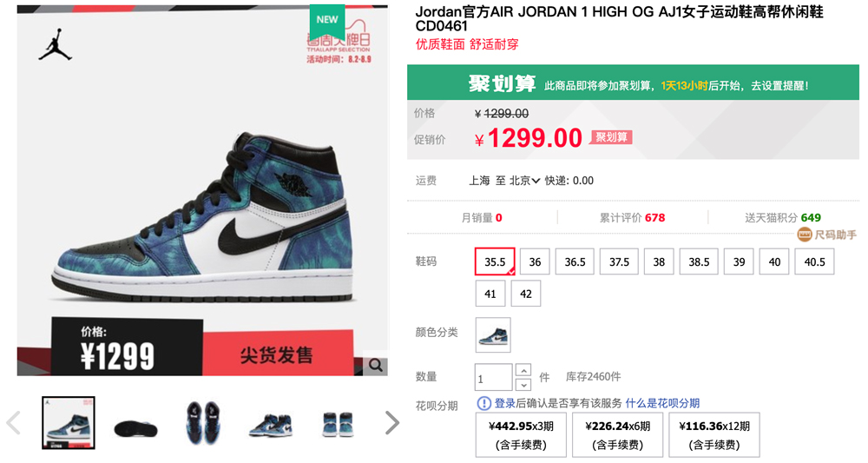The height and width of the screenshot is (463, 868).
Task: Open the 尺码助手 size helper icon
Action: (805, 235)
